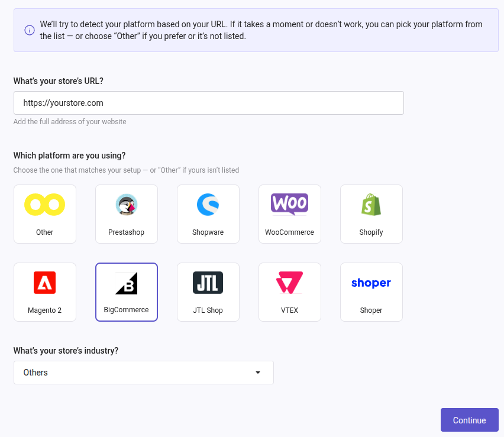This screenshot has width=504, height=437.
Task: Click the JTL Shop logo
Action: pos(208,282)
